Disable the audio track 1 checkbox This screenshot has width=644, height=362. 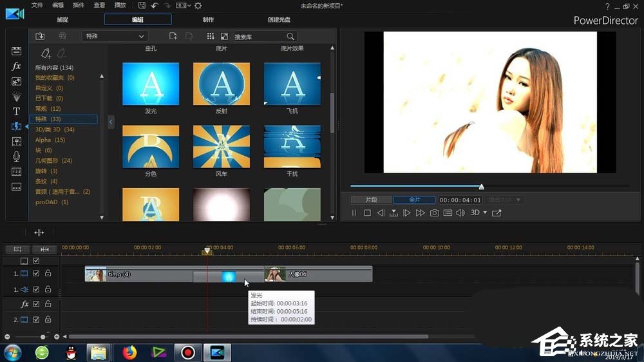(x=36, y=290)
